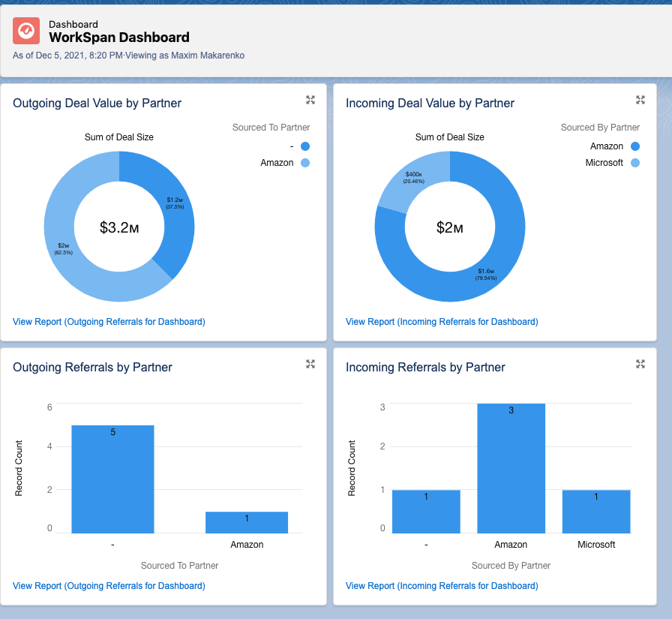Click the dash legend dot under Sourced To Partner

305,146
